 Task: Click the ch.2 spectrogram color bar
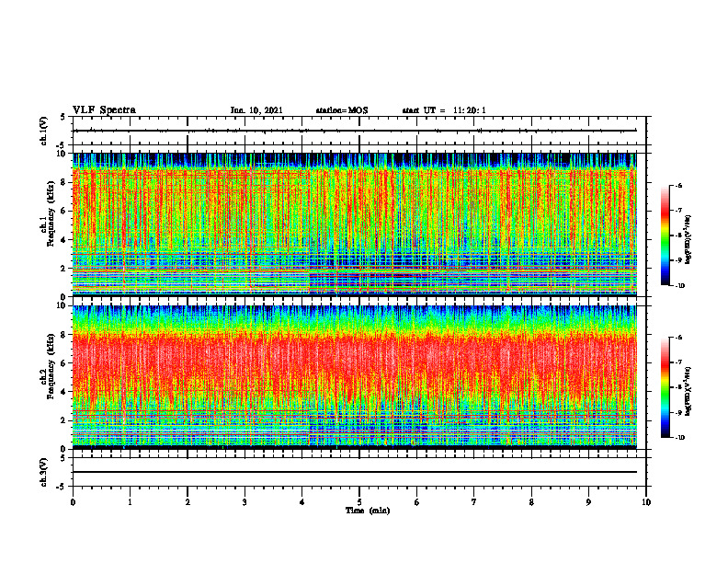click(x=665, y=387)
